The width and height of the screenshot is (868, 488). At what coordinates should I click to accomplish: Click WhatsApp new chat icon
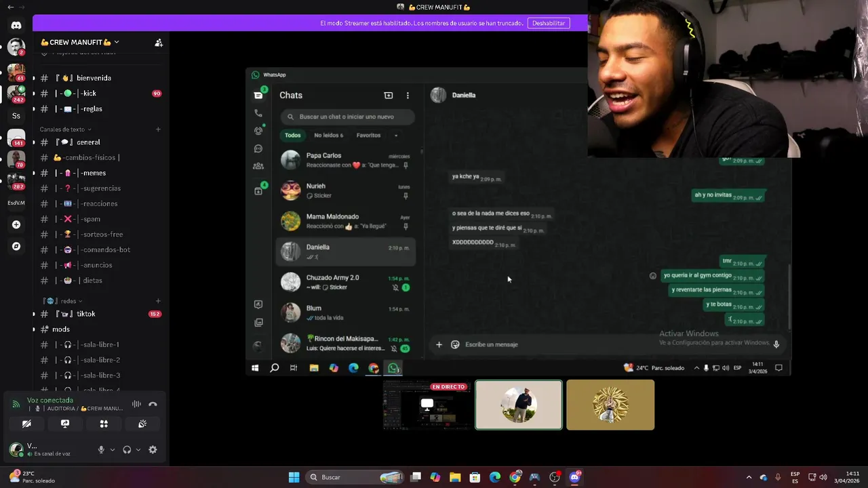pyautogui.click(x=389, y=96)
